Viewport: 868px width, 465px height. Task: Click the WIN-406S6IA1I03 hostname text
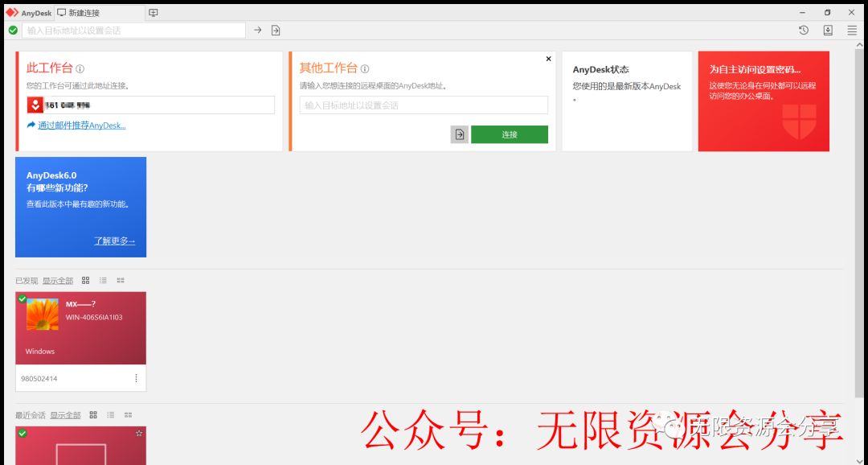pos(94,317)
